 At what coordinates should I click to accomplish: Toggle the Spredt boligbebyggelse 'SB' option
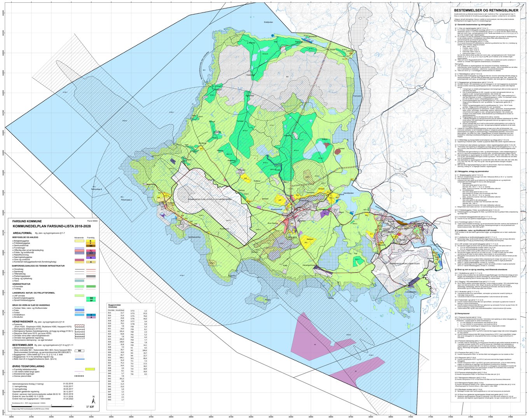91,298
